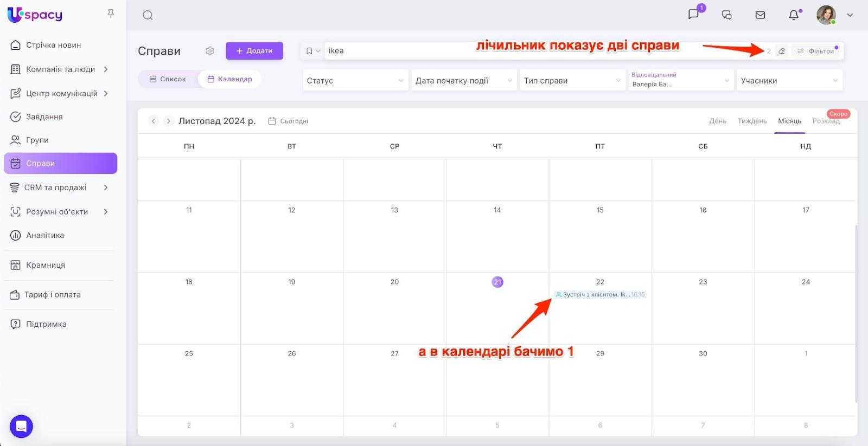Select day 11 in the calendar
The width and height of the screenshot is (868, 446).
coord(189,210)
